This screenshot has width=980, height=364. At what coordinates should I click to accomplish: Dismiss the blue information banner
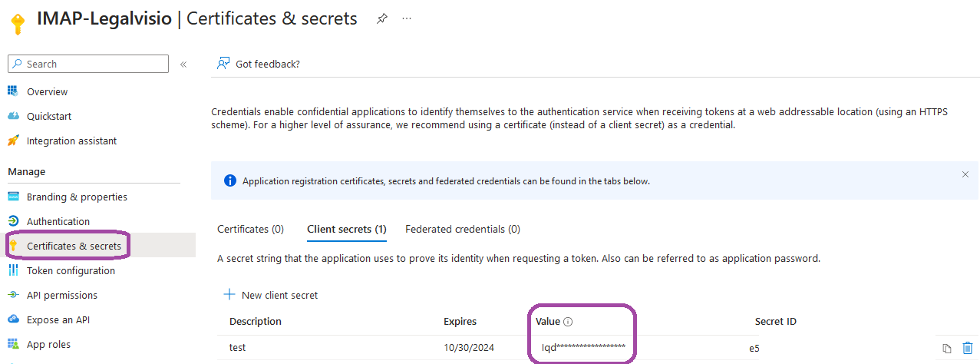(965, 174)
